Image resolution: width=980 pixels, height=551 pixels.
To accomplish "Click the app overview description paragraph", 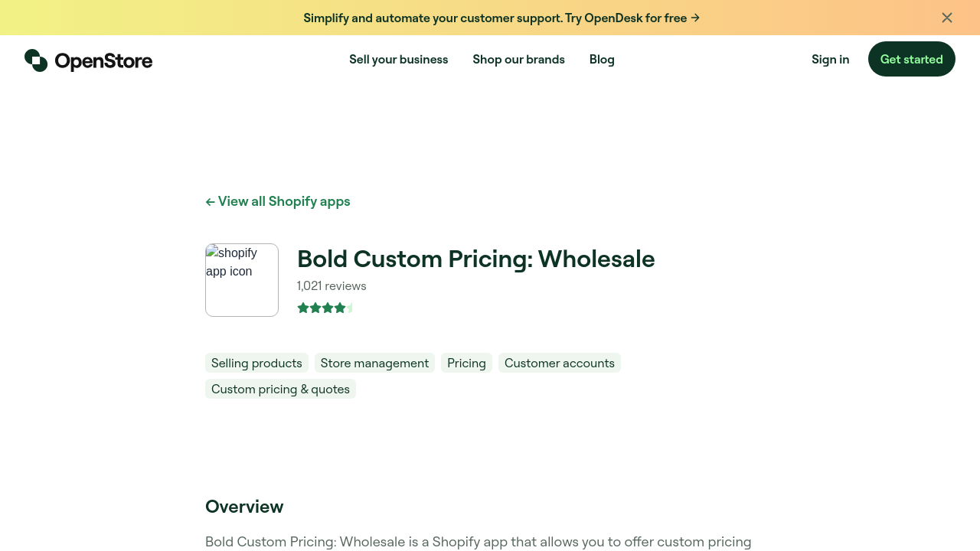I will point(478,542).
